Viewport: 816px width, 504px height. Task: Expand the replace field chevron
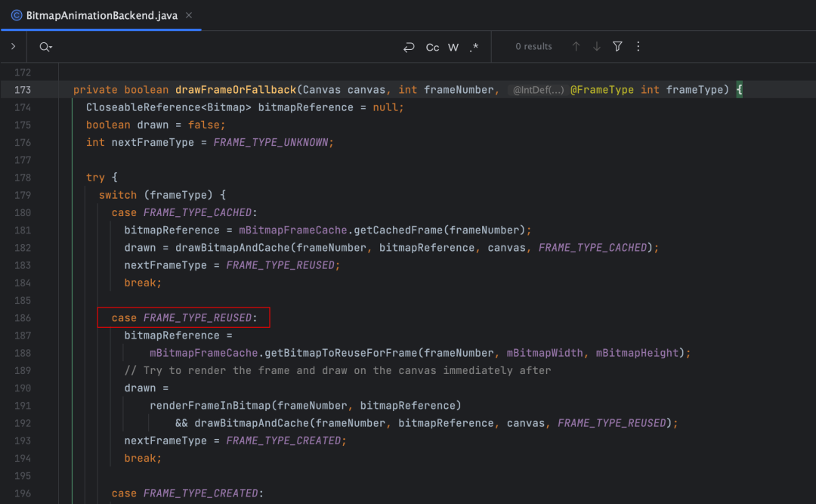coord(14,46)
